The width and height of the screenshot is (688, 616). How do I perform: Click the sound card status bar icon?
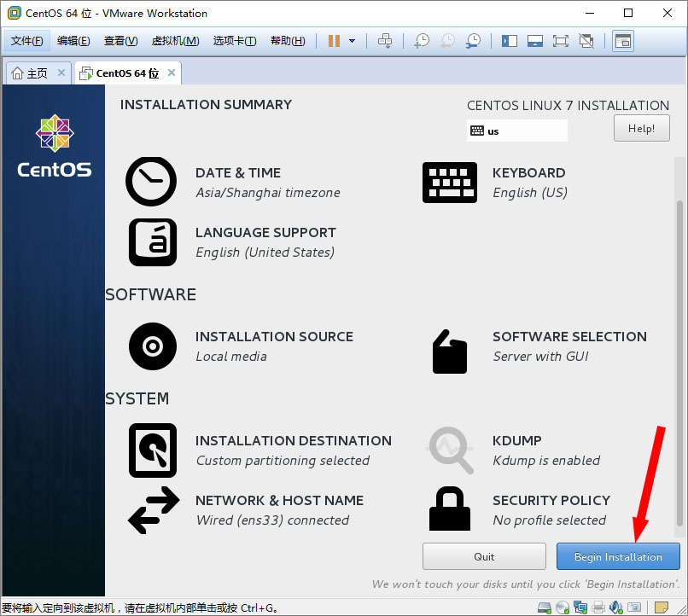[x=617, y=607]
